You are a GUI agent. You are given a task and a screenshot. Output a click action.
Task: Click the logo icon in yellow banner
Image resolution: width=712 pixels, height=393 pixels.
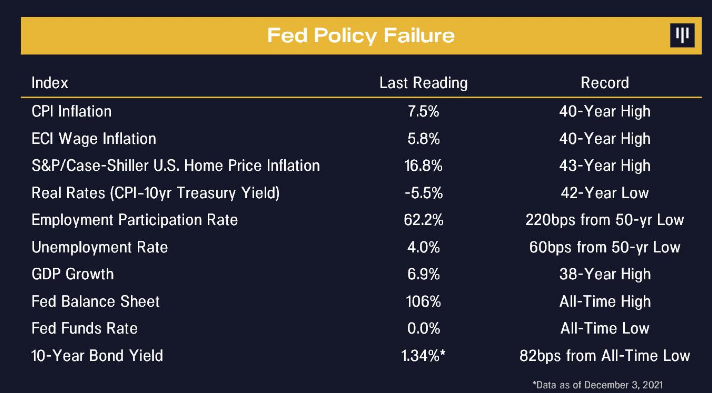pyautogui.click(x=682, y=35)
